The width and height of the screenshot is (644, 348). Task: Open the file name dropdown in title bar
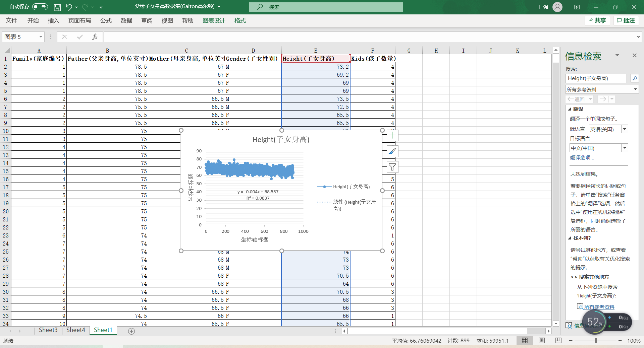click(219, 7)
